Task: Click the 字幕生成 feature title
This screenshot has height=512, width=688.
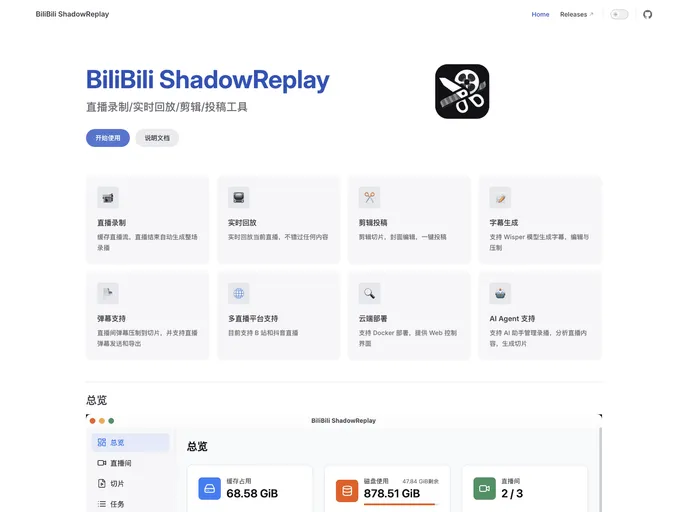Action: tap(504, 223)
